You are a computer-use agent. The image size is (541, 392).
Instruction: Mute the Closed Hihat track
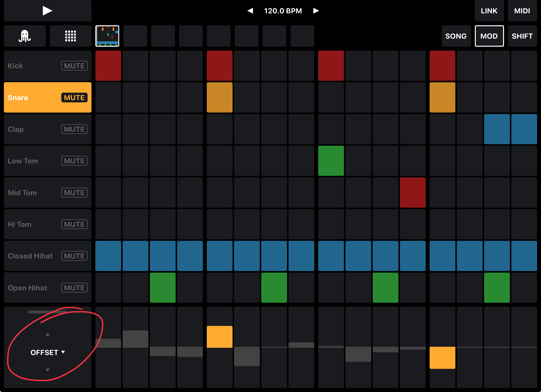click(74, 256)
